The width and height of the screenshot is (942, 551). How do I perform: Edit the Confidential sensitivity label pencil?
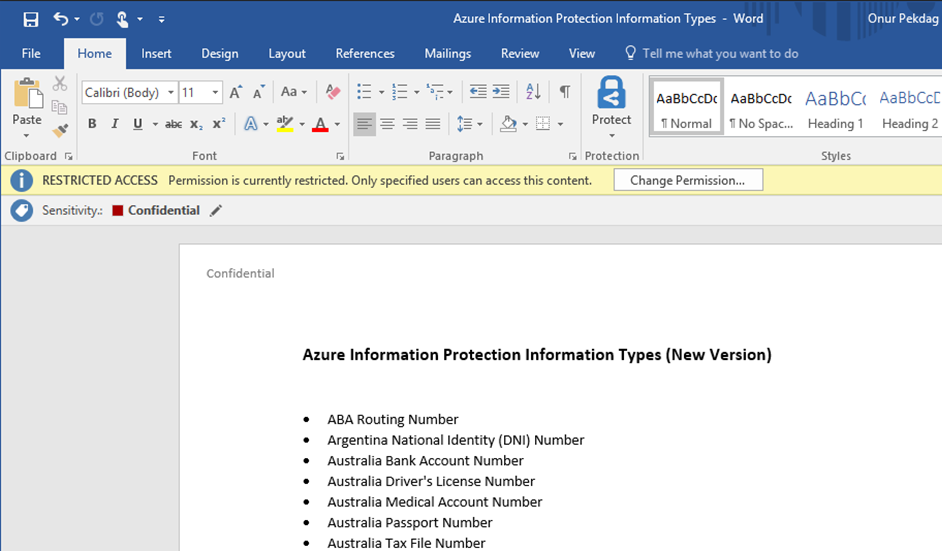tap(216, 210)
